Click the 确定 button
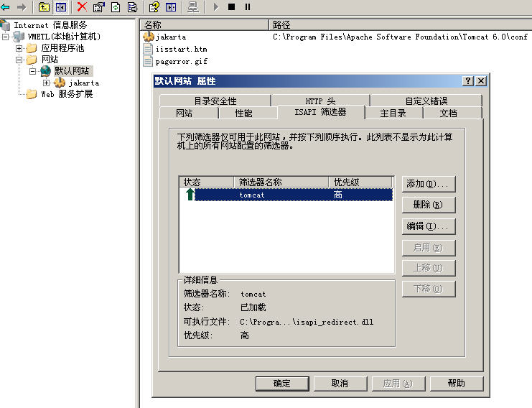The image size is (532, 408). click(282, 384)
